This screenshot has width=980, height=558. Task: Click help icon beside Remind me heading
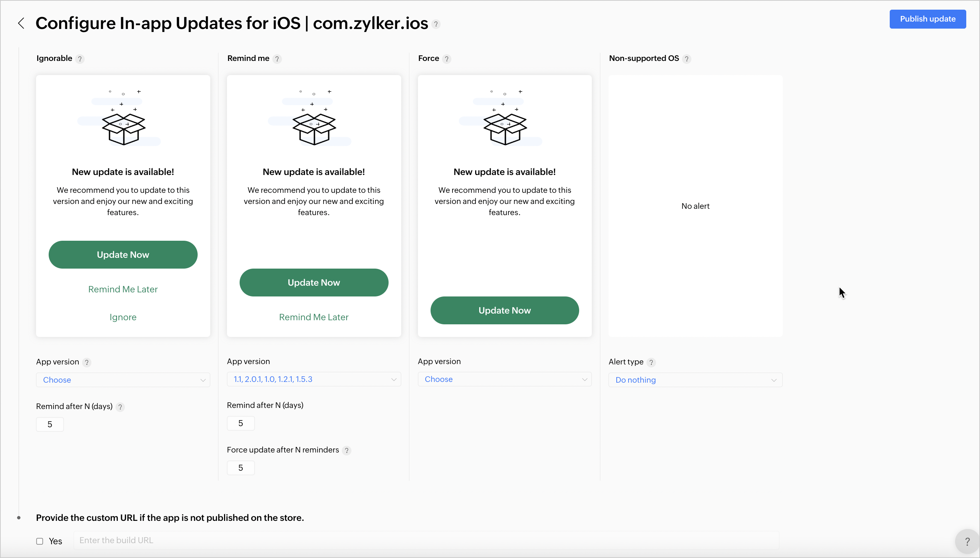(x=277, y=59)
